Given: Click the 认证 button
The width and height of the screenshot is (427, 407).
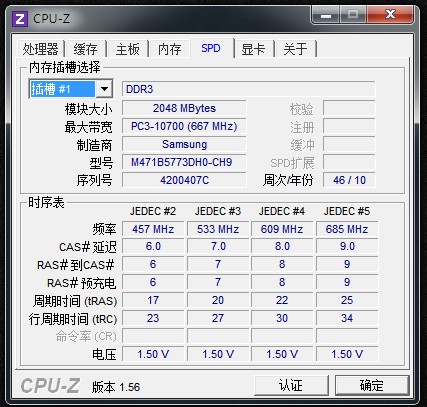Looking at the screenshot, I should coord(291,386).
